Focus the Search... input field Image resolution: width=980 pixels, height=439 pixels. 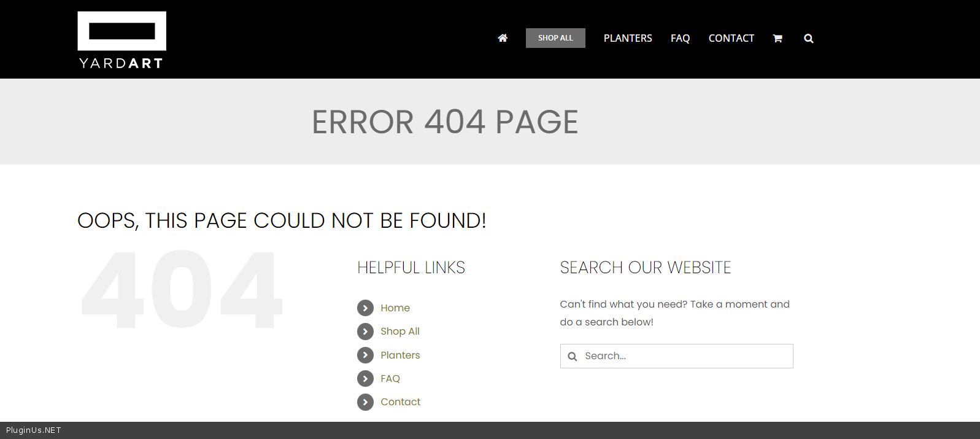684,356
